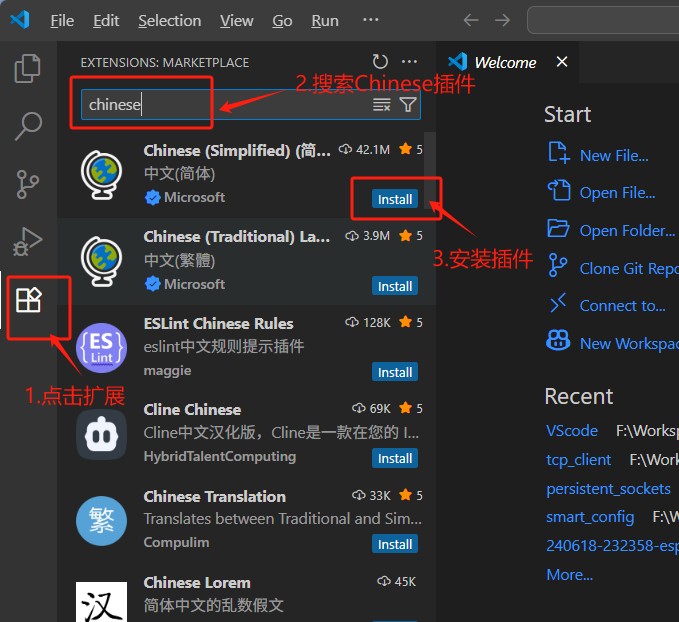The height and width of the screenshot is (622, 679).
Task: Open the Edit menu
Action: coord(106,20)
